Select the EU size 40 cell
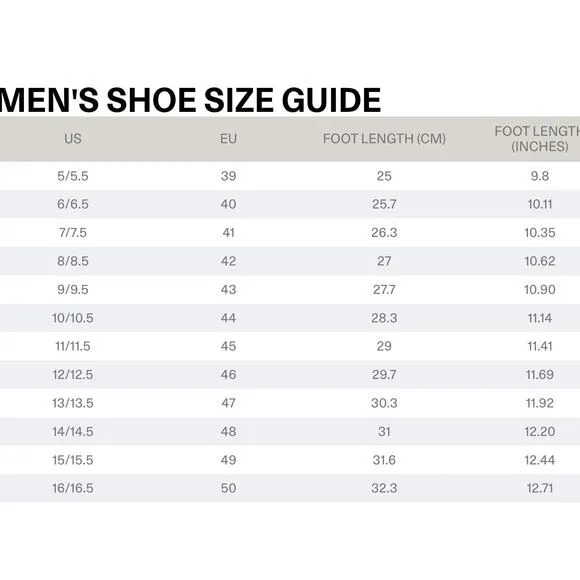 228,204
